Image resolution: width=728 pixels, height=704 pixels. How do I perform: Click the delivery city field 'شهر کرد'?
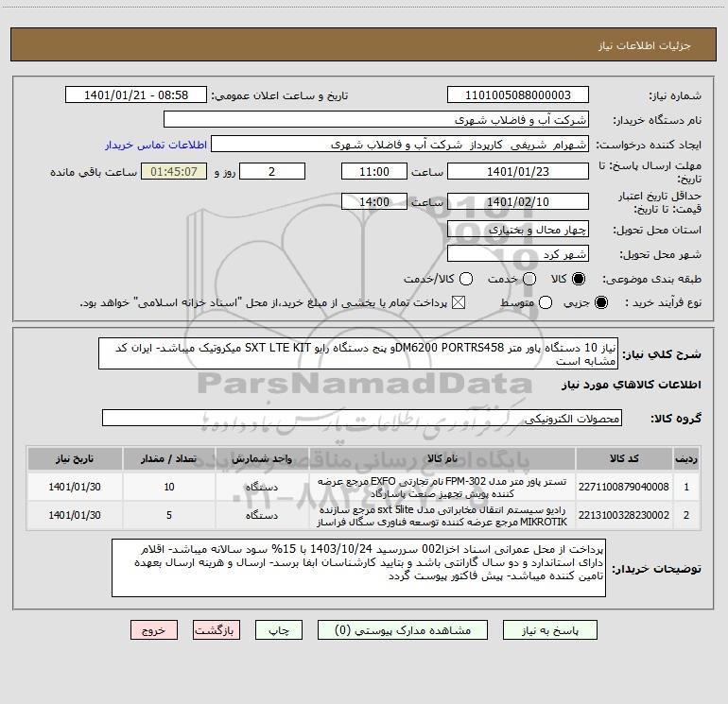tap(518, 254)
